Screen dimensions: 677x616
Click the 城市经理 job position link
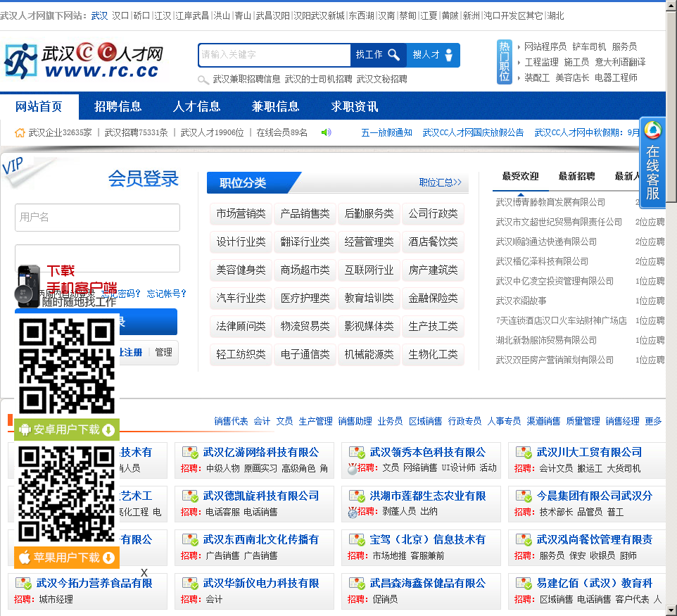[56, 600]
